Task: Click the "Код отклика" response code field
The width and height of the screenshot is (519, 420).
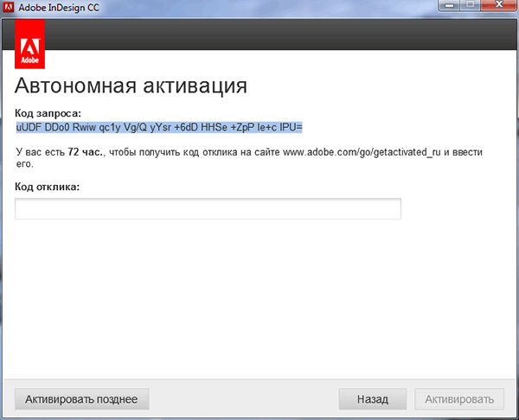Action: click(208, 208)
